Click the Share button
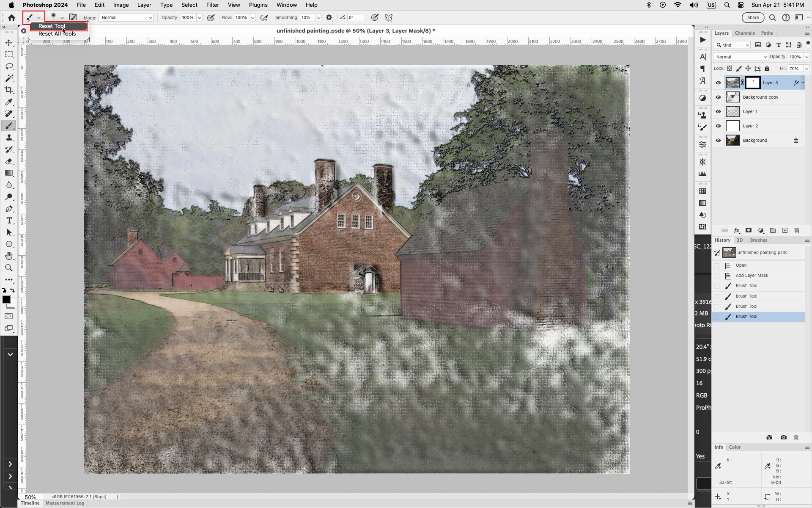This screenshot has height=508, width=812. tap(753, 18)
